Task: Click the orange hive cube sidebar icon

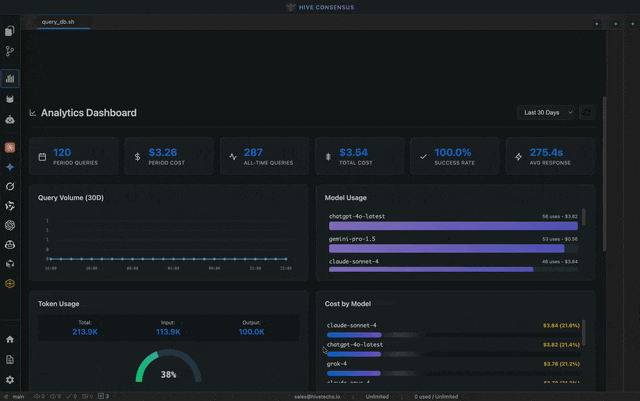Action: pyautogui.click(x=10, y=283)
